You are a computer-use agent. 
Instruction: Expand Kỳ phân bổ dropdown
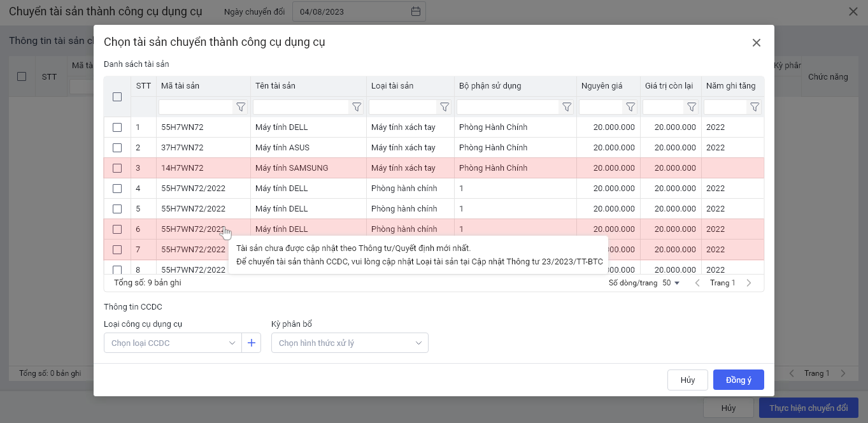tap(350, 343)
